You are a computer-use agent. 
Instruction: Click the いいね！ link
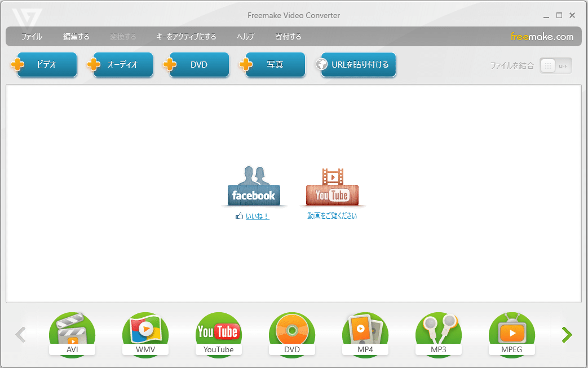pyautogui.click(x=257, y=216)
